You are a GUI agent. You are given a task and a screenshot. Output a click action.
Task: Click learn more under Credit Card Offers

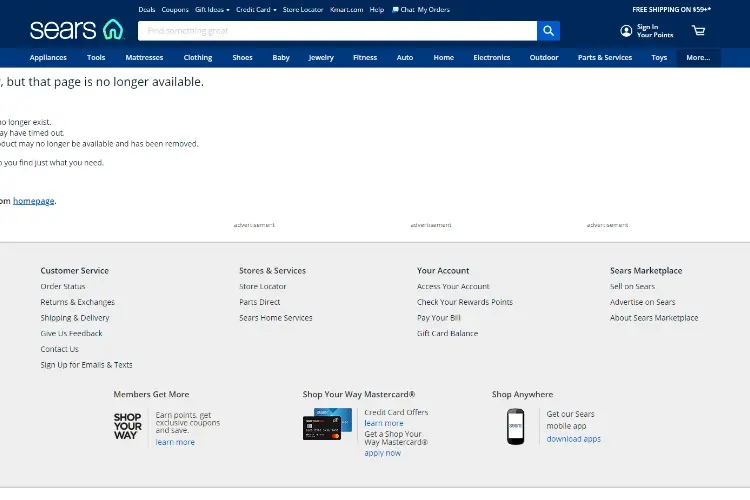(x=384, y=423)
